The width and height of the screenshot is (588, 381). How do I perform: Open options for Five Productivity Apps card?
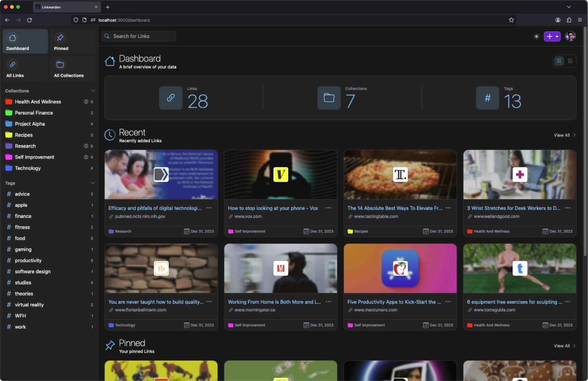448,302
